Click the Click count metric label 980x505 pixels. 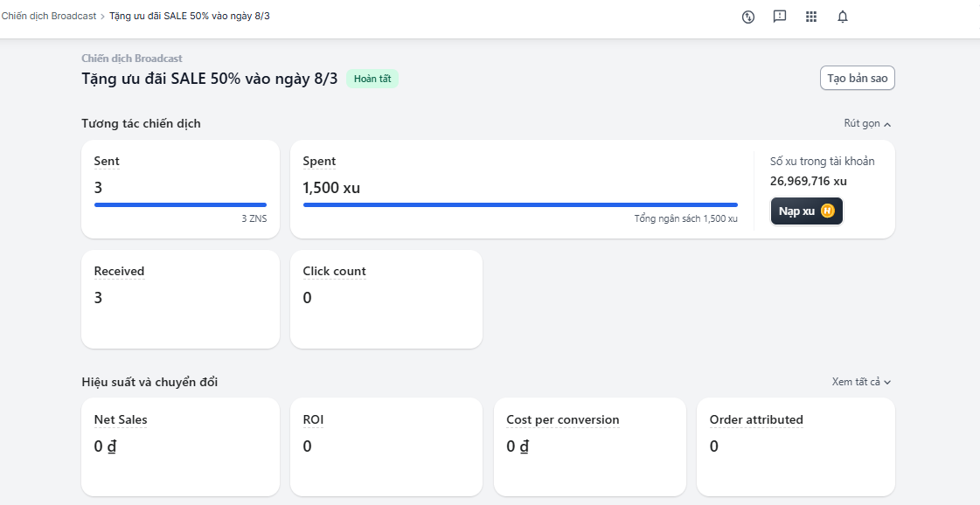coord(334,272)
